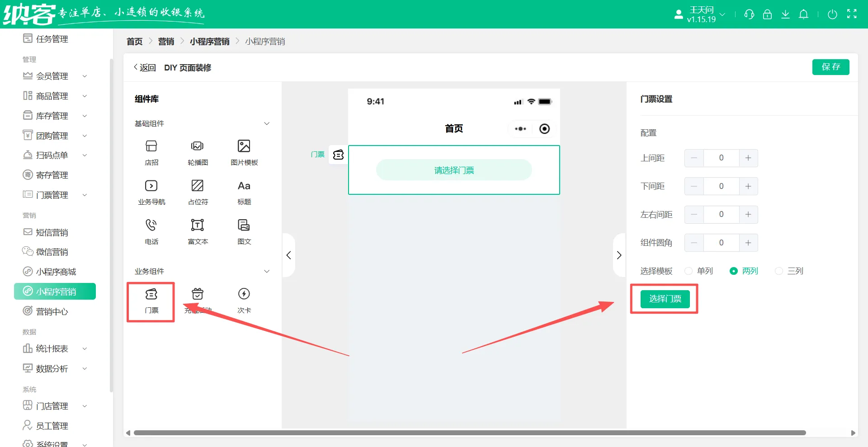Screen dimensions: 868x447
Task: Collapse the 业务组件 section
Action: coord(267,271)
